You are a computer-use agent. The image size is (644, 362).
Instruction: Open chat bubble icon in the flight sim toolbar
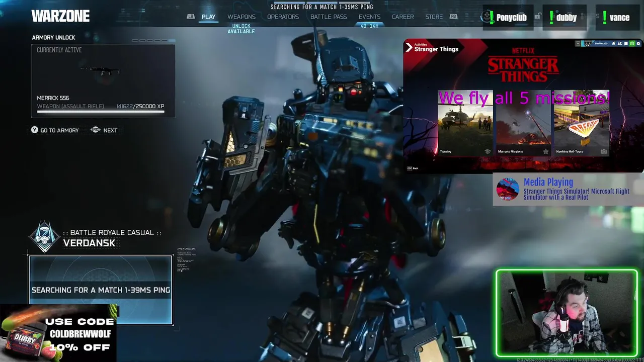point(626,44)
